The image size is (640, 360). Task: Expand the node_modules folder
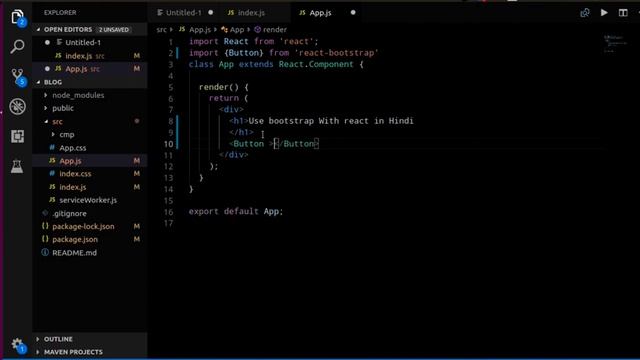pos(45,95)
